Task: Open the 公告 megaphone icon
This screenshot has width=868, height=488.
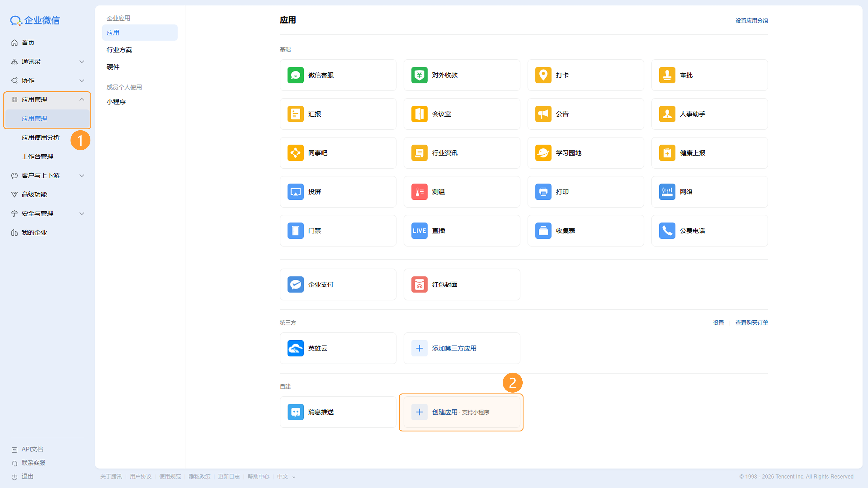Action: [543, 114]
